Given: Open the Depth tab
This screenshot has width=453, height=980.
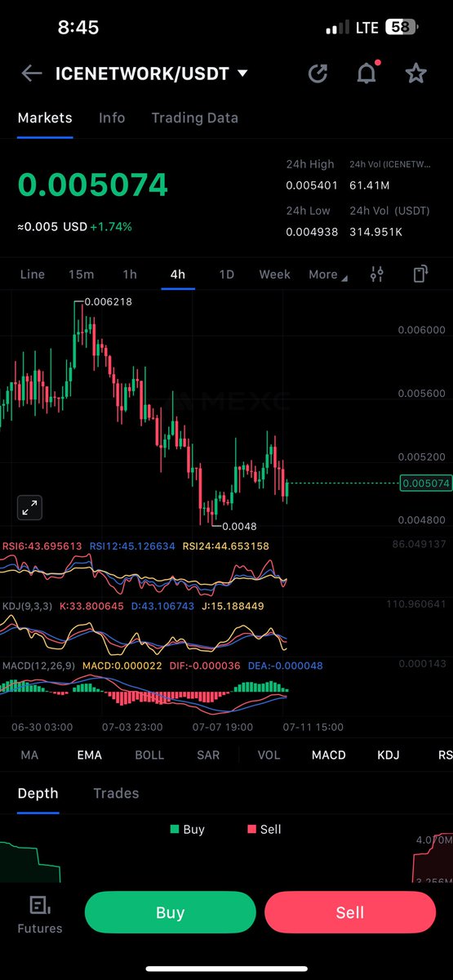Looking at the screenshot, I should point(38,793).
